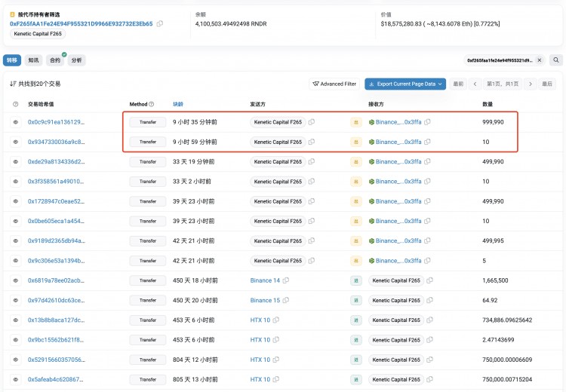Viewport: 566px width, 392px height.
Task: Open address 0xF265fAA1Fe24E94F955321D9966E932732E3Eb65 link
Action: 82,24
